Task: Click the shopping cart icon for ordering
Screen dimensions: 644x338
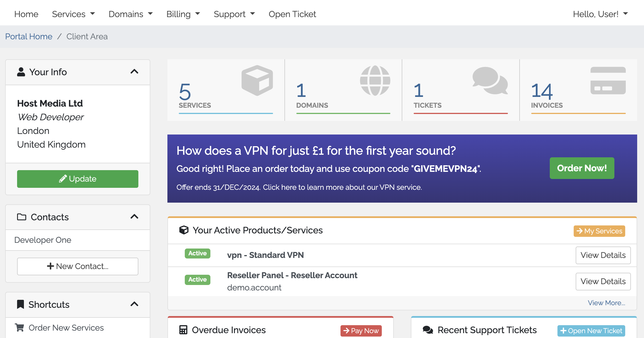Action: (x=19, y=328)
